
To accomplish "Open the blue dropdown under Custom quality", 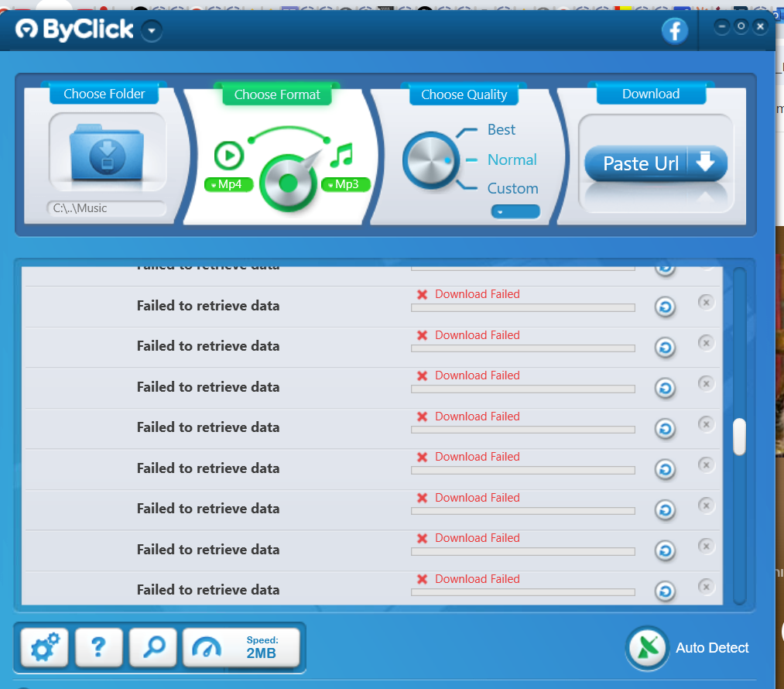I will [x=515, y=211].
